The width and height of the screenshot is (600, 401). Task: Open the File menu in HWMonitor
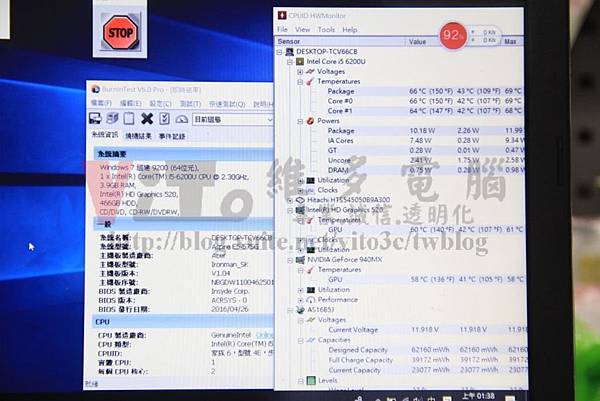pyautogui.click(x=282, y=29)
